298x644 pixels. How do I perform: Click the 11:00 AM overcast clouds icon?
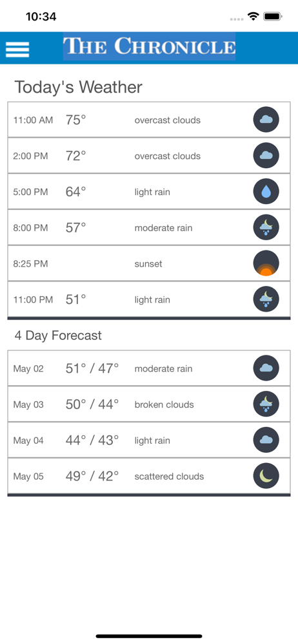266,120
